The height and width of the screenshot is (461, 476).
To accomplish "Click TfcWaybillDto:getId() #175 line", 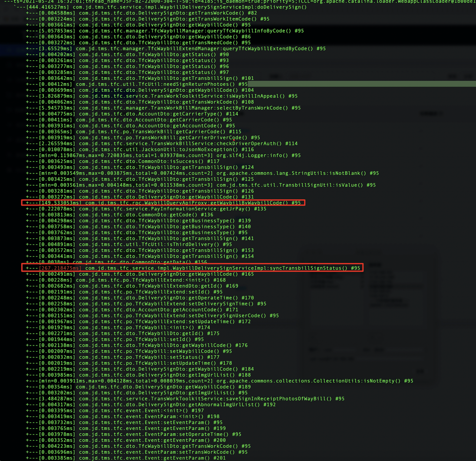I will 123,334.
